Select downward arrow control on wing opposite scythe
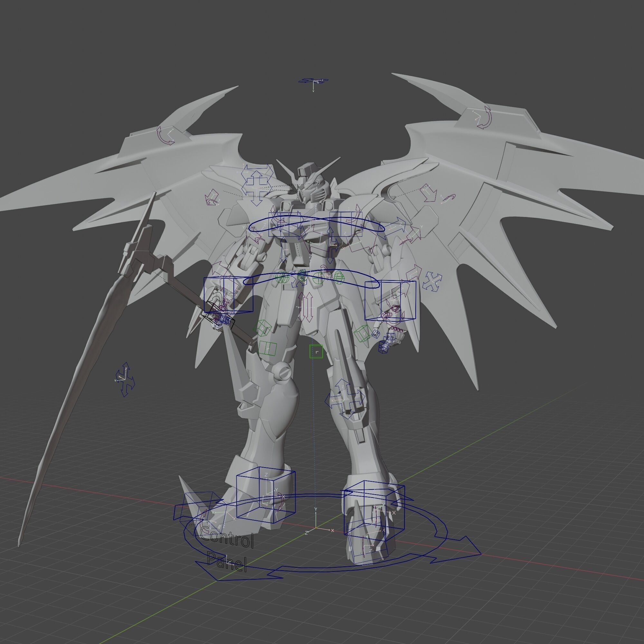644x644 pixels. [x=428, y=193]
